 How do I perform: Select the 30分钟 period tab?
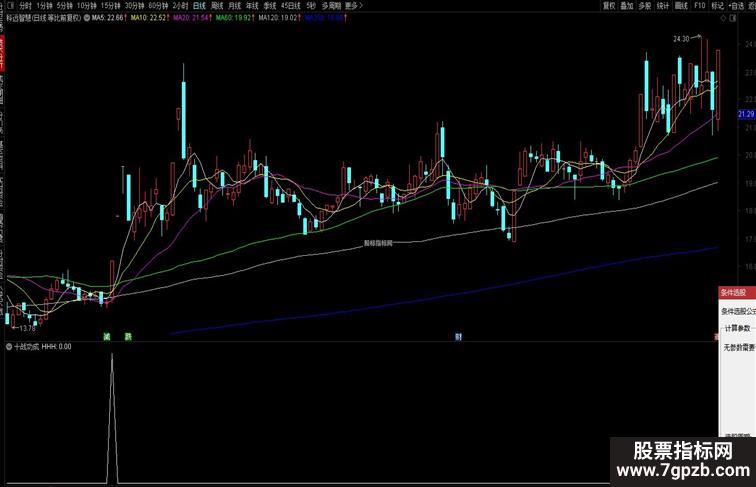[x=135, y=6]
